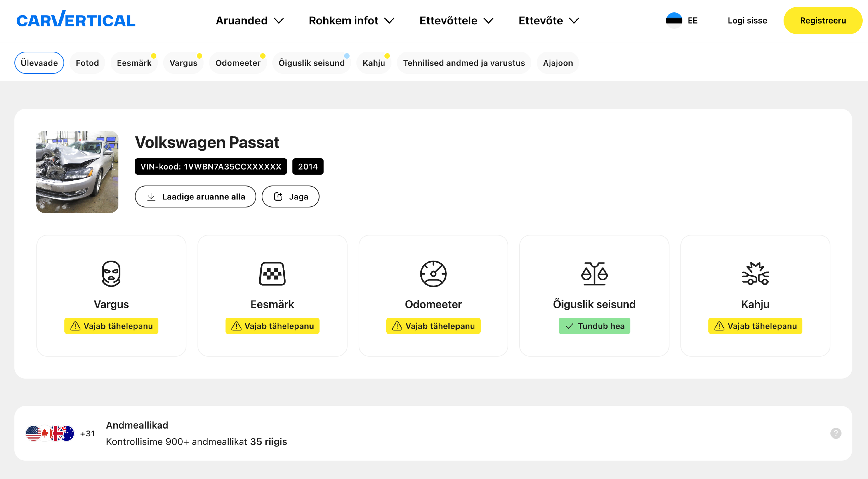Switch to the Odomeeter tab
The image size is (868, 479).
(238, 63)
